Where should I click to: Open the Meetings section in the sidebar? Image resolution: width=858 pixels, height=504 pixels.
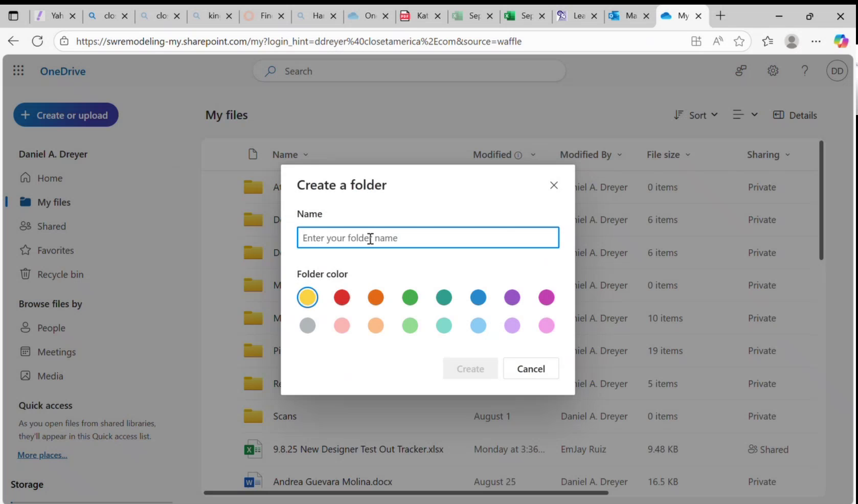[x=56, y=352]
